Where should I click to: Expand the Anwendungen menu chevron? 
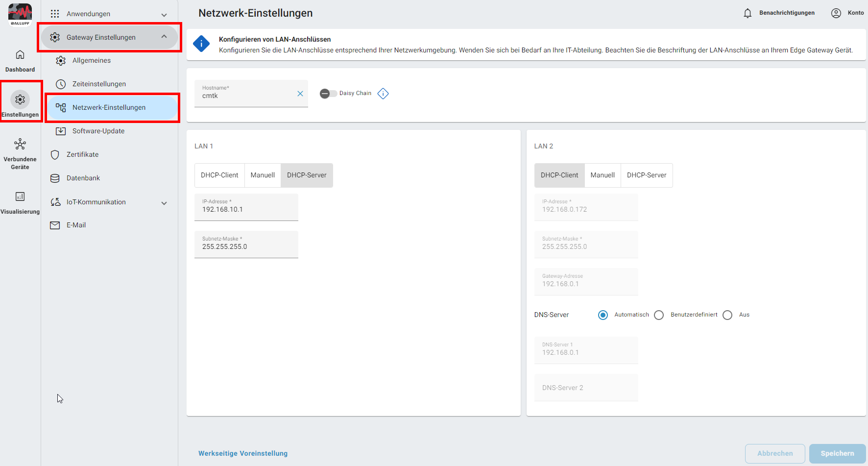point(164,15)
